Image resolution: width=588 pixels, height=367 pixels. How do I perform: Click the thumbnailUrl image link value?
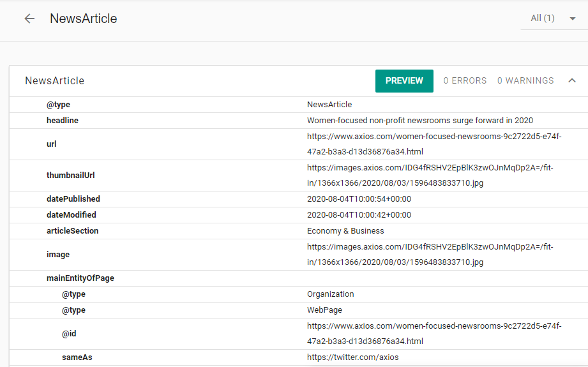click(x=430, y=176)
